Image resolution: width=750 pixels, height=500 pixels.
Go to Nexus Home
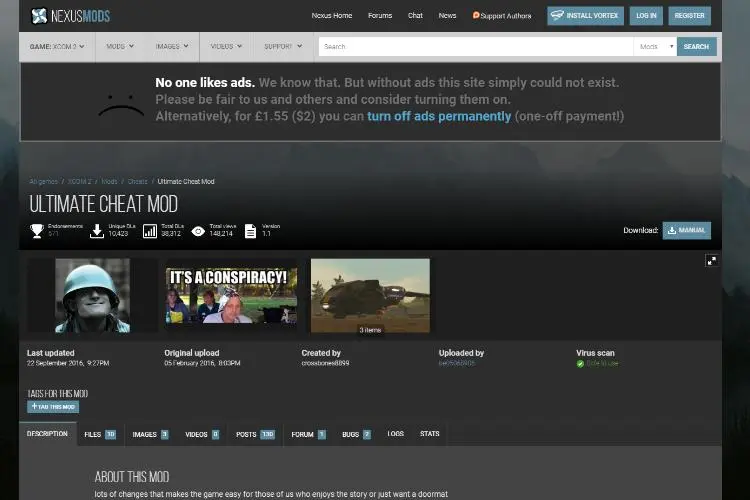click(x=331, y=16)
